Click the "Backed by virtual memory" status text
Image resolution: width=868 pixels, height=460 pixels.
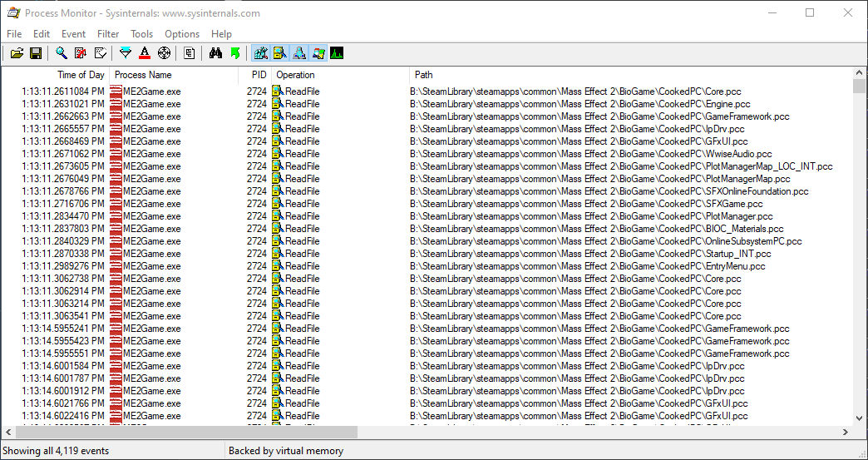pos(286,451)
